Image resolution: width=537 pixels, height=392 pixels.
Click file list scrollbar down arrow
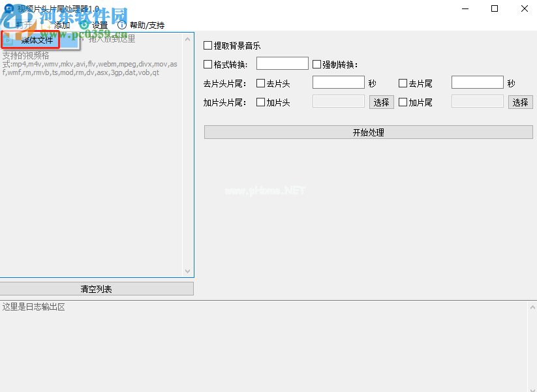click(x=188, y=271)
